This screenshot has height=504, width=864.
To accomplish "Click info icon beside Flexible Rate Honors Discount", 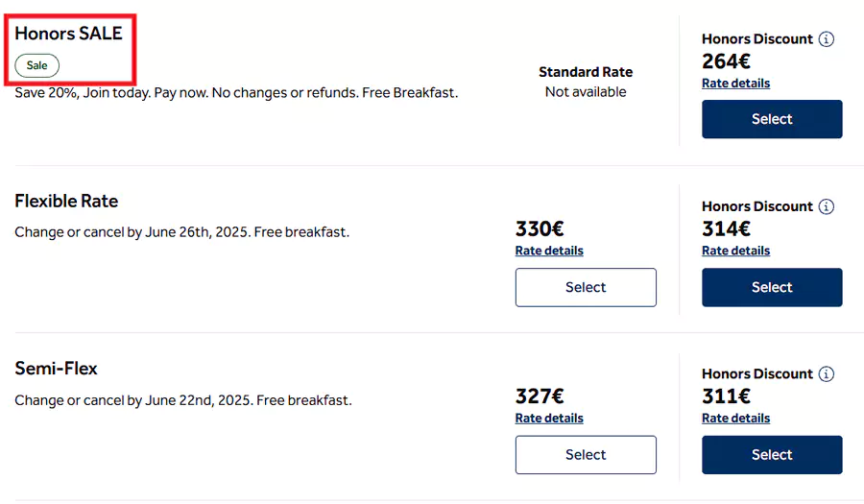I will click(827, 206).
